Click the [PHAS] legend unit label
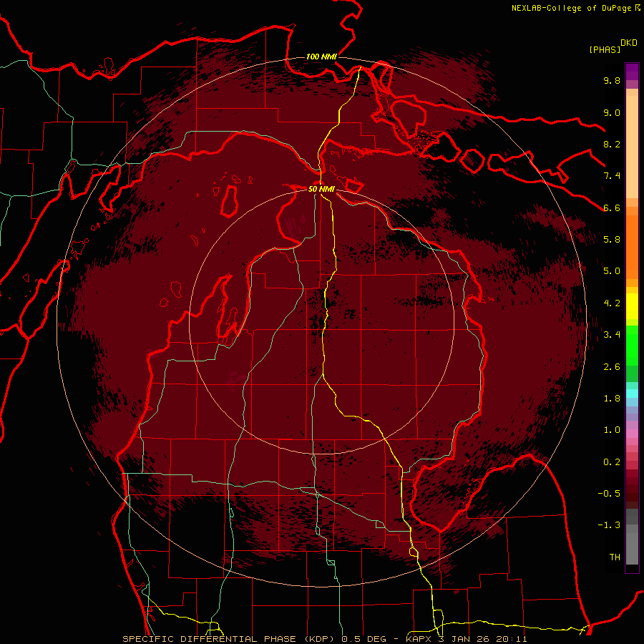 coord(605,49)
